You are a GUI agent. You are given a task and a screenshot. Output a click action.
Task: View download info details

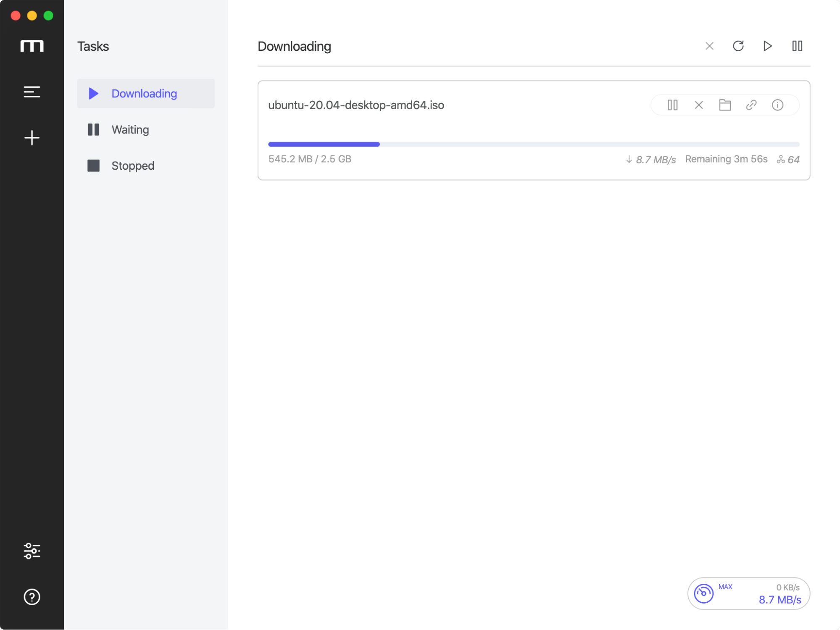[x=779, y=105]
